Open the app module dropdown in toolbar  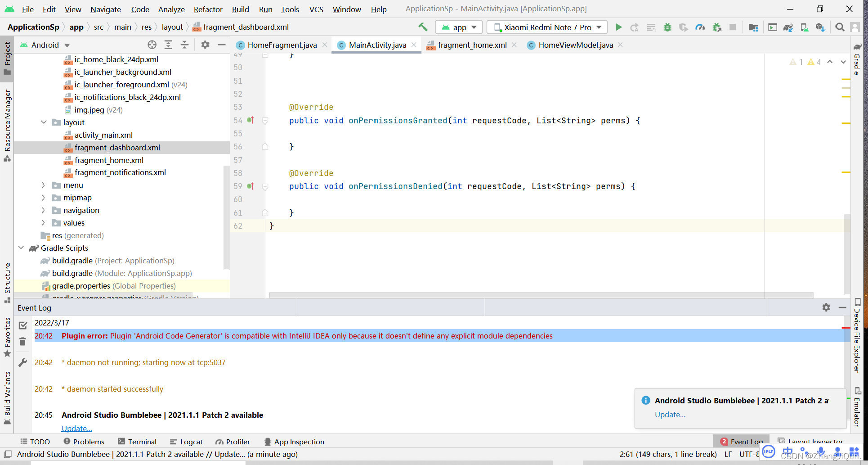coord(459,27)
